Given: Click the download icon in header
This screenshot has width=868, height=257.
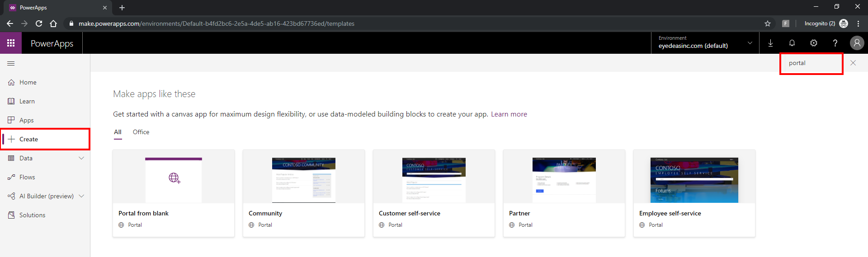Looking at the screenshot, I should (770, 43).
